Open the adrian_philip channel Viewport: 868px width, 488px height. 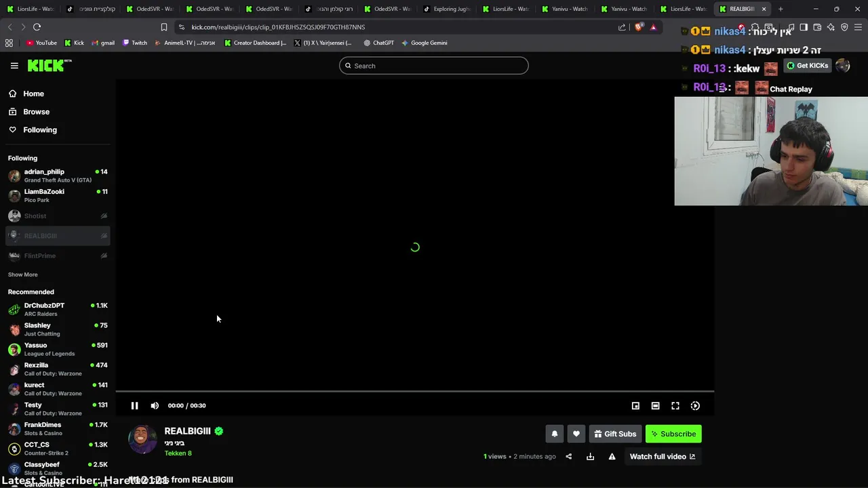(58, 176)
